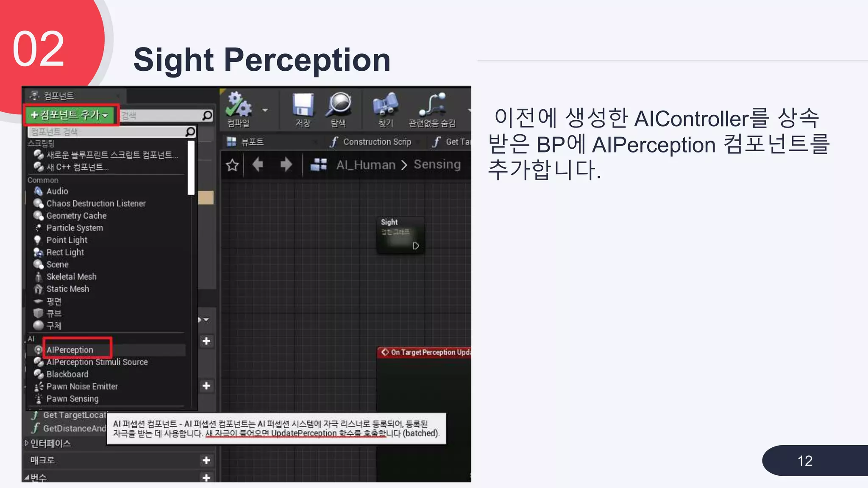
Task: Click the Audio speaker icon
Action: 39,191
